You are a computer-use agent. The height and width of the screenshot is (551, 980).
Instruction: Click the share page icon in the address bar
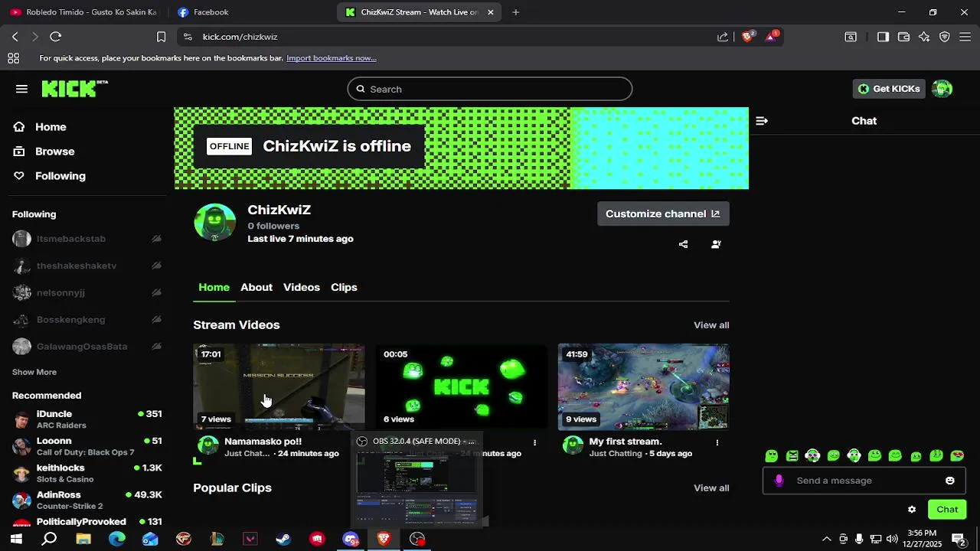(x=723, y=37)
